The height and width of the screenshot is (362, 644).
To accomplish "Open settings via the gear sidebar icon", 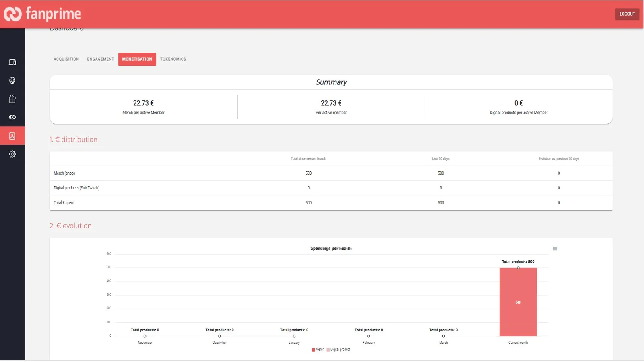I will click(x=12, y=154).
